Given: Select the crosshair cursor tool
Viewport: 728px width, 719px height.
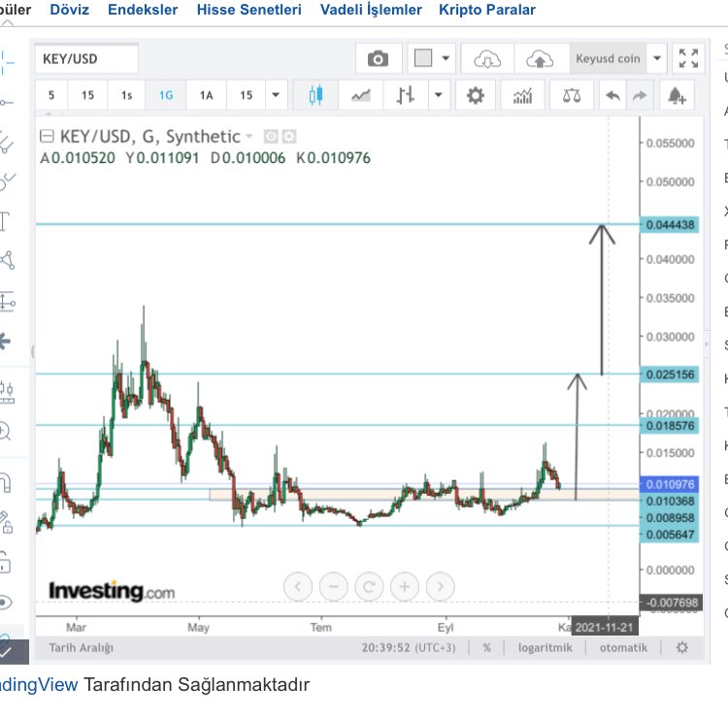Looking at the screenshot, I should (7, 63).
